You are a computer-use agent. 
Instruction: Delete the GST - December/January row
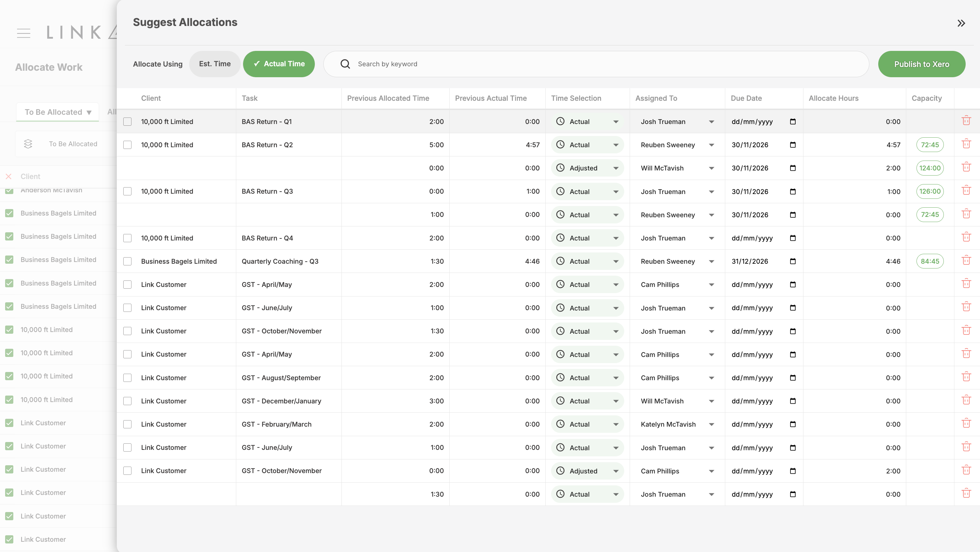pyautogui.click(x=966, y=400)
